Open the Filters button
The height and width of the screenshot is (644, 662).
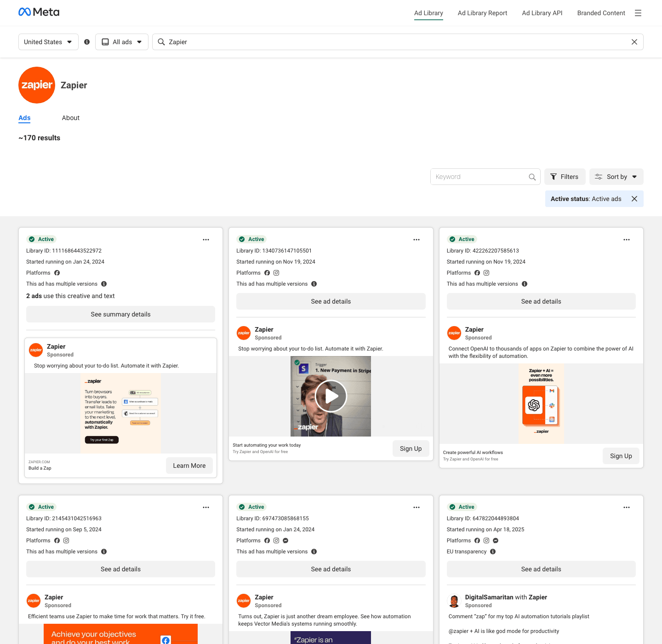tap(565, 177)
